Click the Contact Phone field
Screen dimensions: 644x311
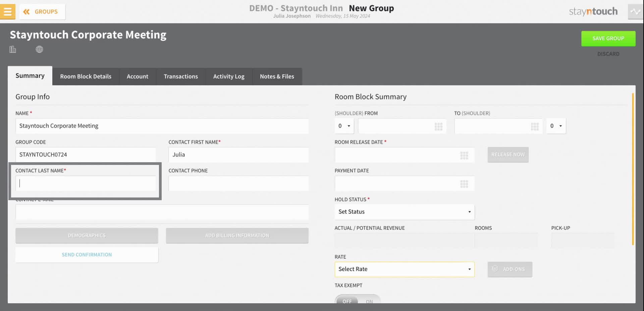coord(238,183)
